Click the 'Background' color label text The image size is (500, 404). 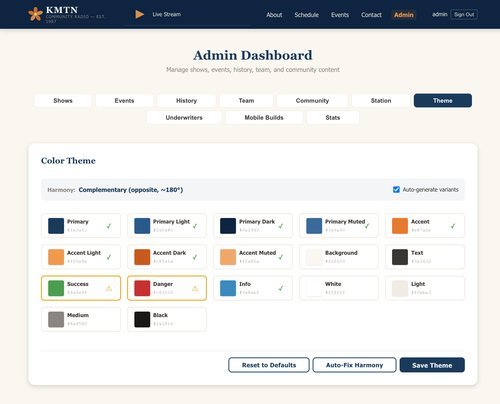(341, 253)
